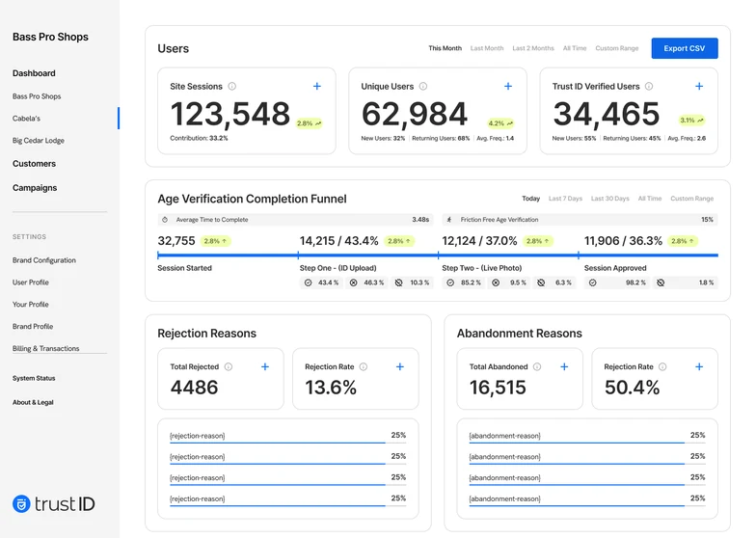756x538 pixels.
Task: Expand Site Sessions card with plus icon
Action: point(316,87)
